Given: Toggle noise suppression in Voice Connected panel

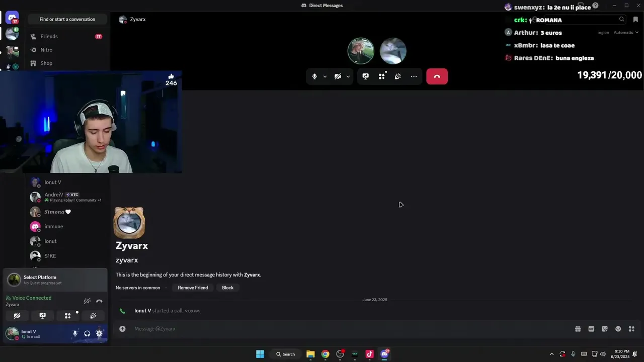Looking at the screenshot, I should 87,301.
